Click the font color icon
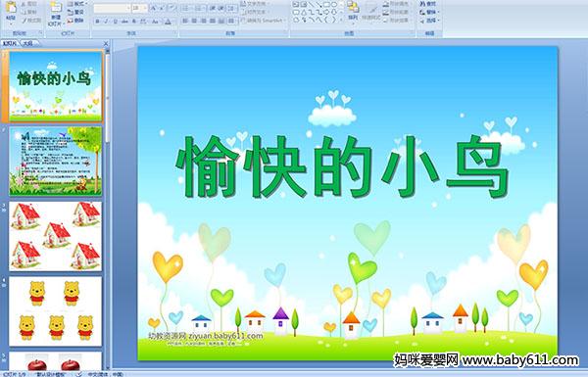The height and width of the screenshot is (377, 588). click(x=168, y=22)
